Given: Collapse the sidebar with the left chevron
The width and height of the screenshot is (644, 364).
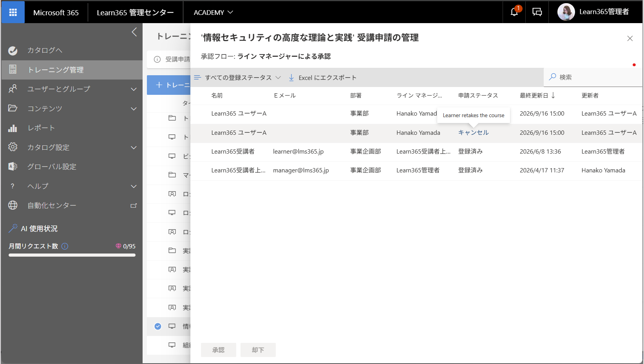Looking at the screenshot, I should pos(134,32).
